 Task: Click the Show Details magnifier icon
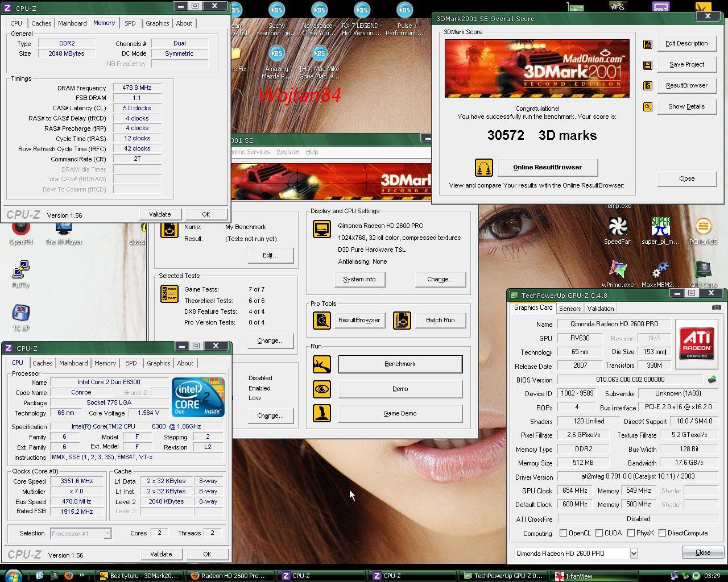(647, 107)
